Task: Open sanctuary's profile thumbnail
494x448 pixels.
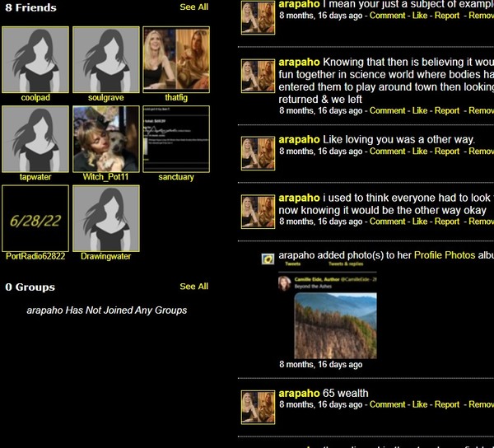Action: click(176, 138)
